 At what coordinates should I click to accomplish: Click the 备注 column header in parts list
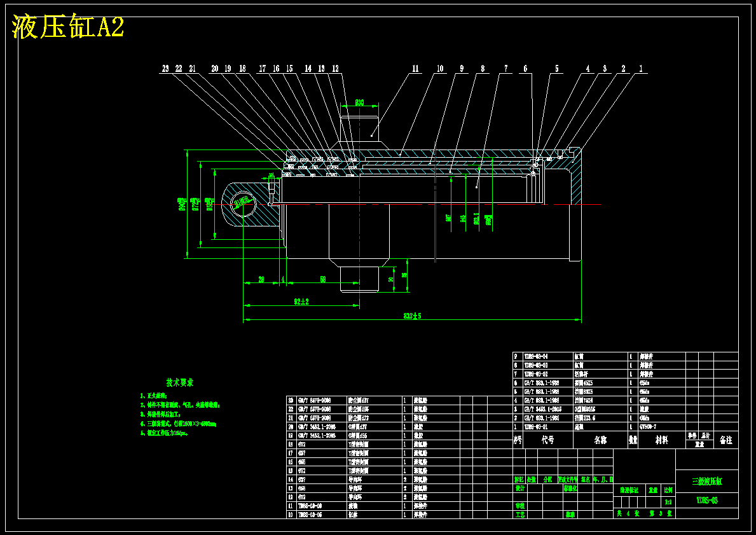pyautogui.click(x=725, y=440)
